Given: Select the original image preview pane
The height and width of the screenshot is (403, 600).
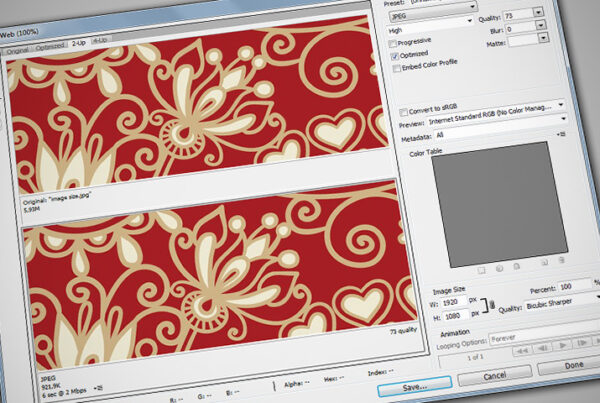Looking at the screenshot, I should tap(197, 105).
